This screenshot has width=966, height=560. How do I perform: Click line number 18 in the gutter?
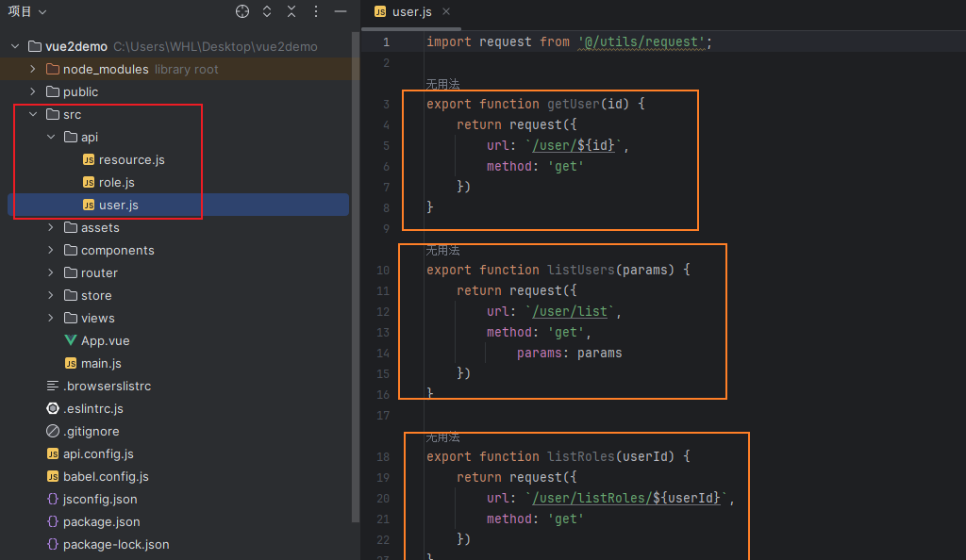(383, 456)
